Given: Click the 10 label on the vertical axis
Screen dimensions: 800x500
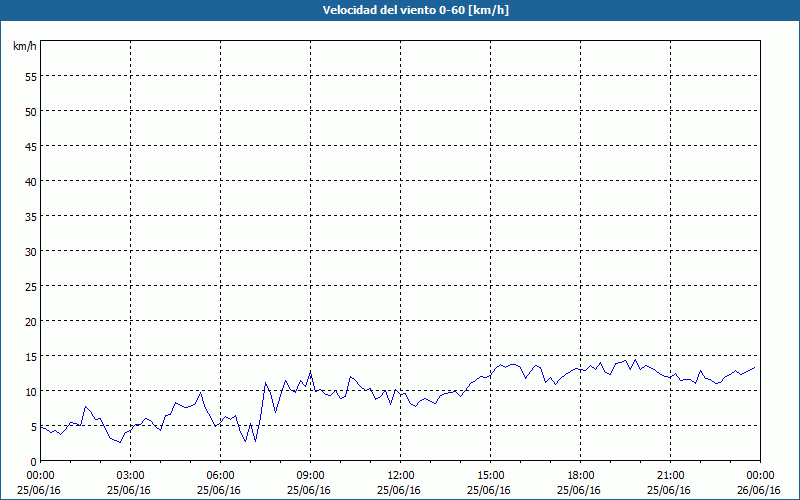Looking at the screenshot, I should 30,391.
